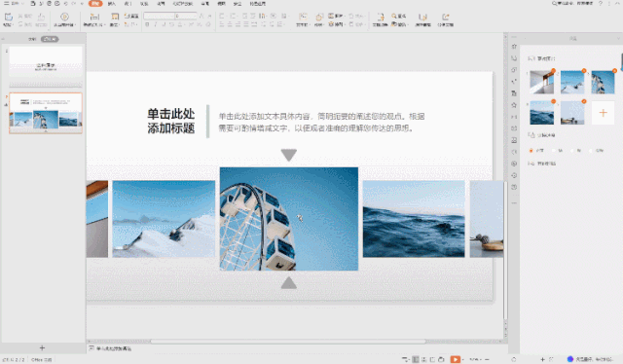The image size is (623, 364).
Task: Click orange badge on the boat thumbnail
Action: coord(584,101)
